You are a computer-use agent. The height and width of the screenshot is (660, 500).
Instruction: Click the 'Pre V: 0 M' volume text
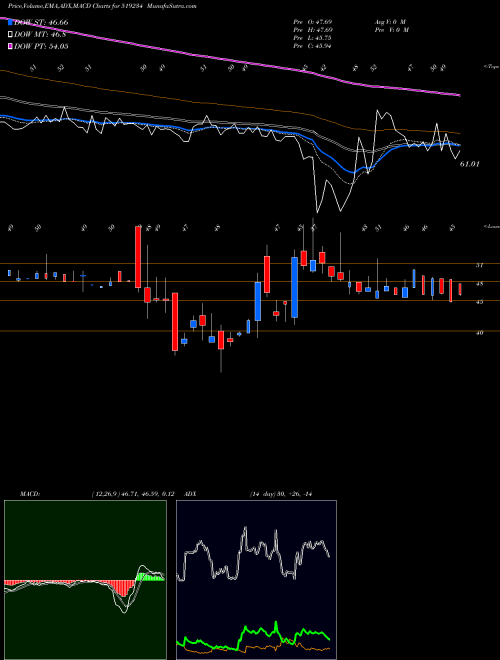click(393, 30)
